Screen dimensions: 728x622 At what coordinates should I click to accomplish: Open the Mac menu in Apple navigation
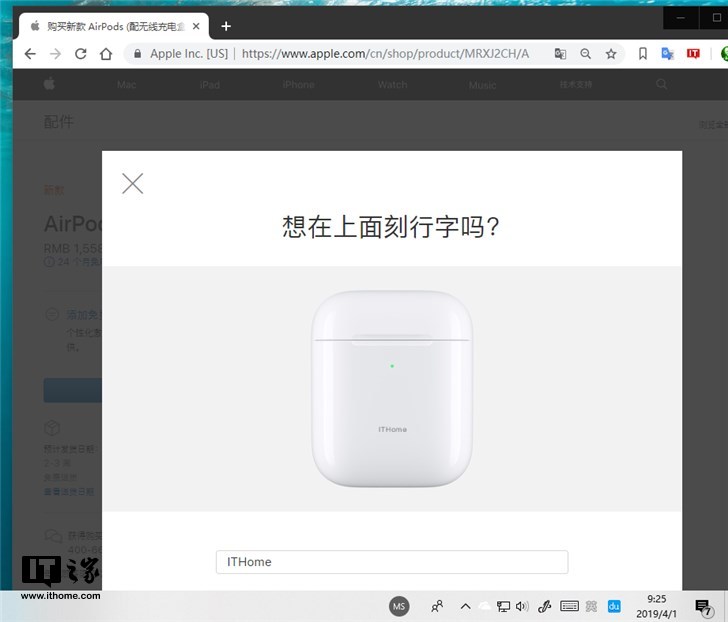tap(126, 84)
